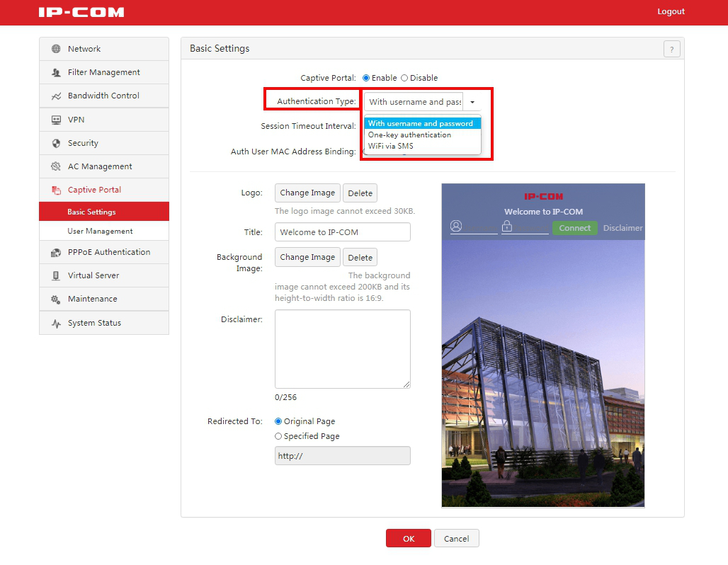This screenshot has height=565, width=728.
Task: Click the Maintenance gears icon
Action: [56, 299]
